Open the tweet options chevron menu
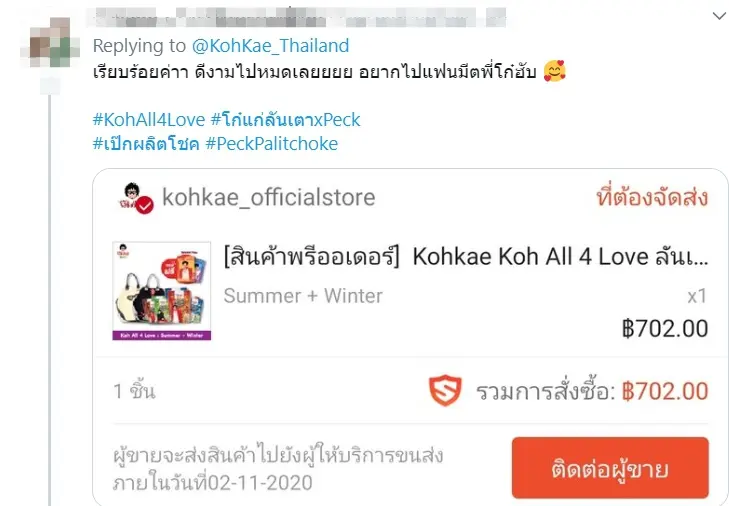Screen dimensions: 729x506 pyautogui.click(x=719, y=16)
